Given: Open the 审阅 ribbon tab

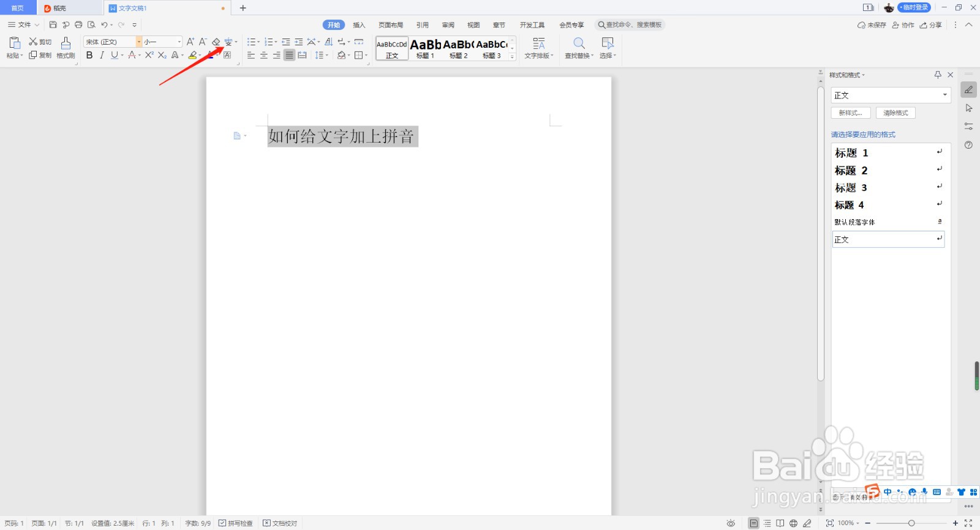Looking at the screenshot, I should (448, 25).
